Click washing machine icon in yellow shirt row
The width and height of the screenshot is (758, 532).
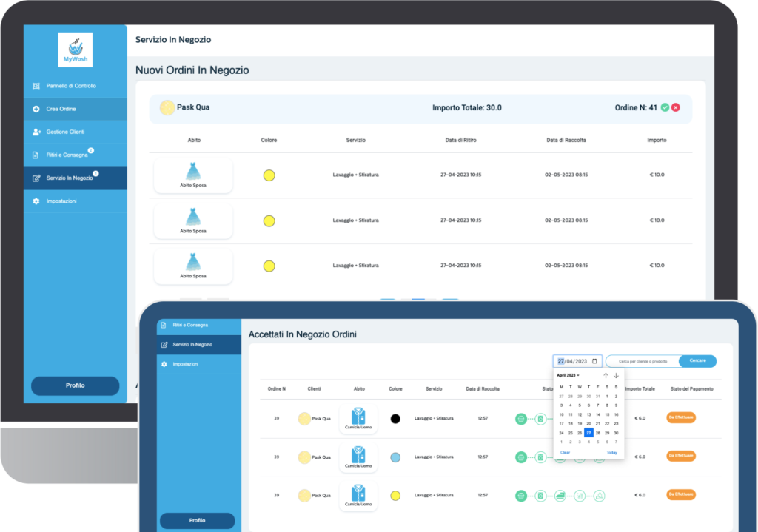coord(540,496)
